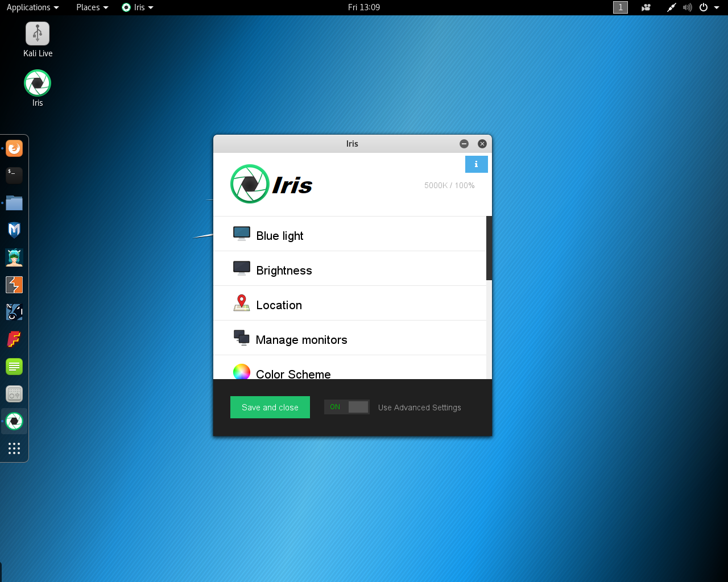The image size is (728, 582).
Task: Open the Blue light settings row
Action: [x=350, y=234]
